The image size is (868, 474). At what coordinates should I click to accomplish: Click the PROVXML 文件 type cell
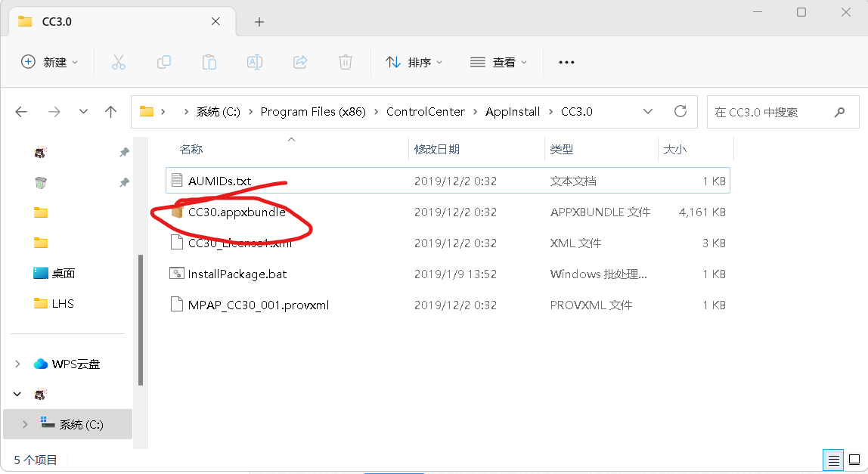[591, 305]
